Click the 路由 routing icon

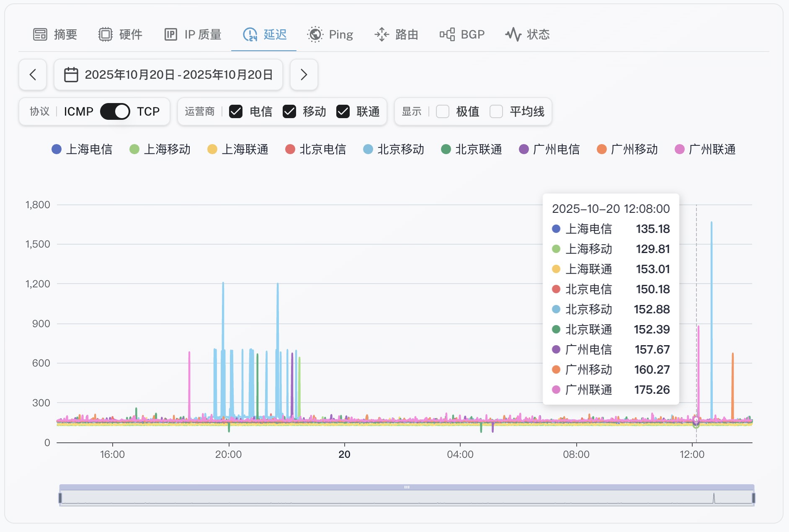click(382, 34)
